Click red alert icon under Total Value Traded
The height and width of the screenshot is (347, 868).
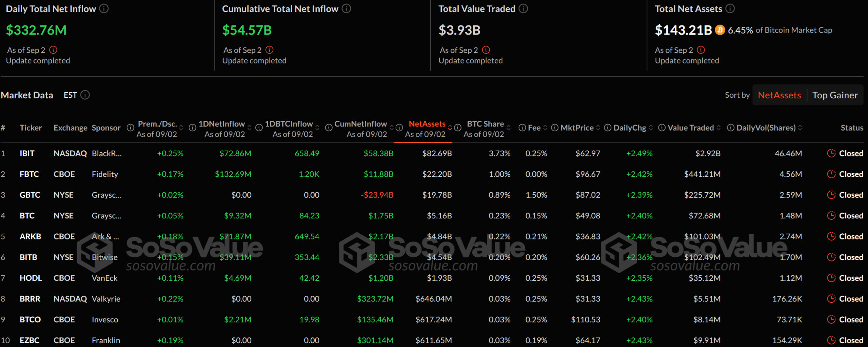coord(486,50)
